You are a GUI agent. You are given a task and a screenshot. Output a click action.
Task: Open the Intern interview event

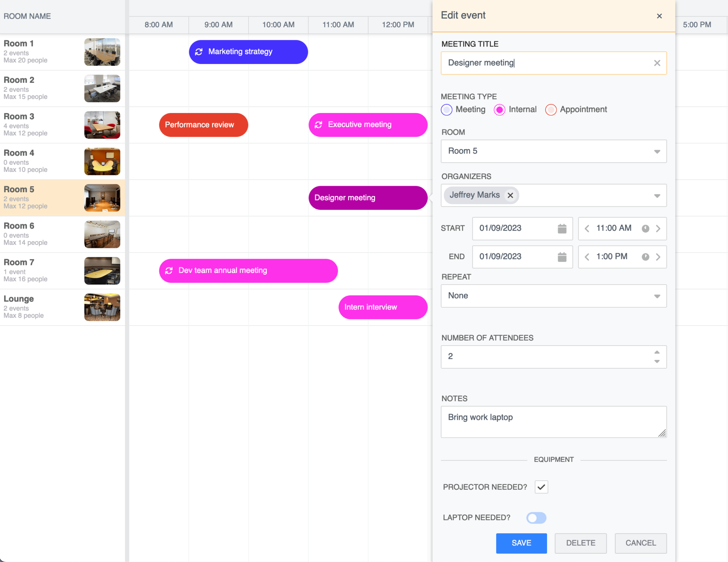[x=383, y=307]
